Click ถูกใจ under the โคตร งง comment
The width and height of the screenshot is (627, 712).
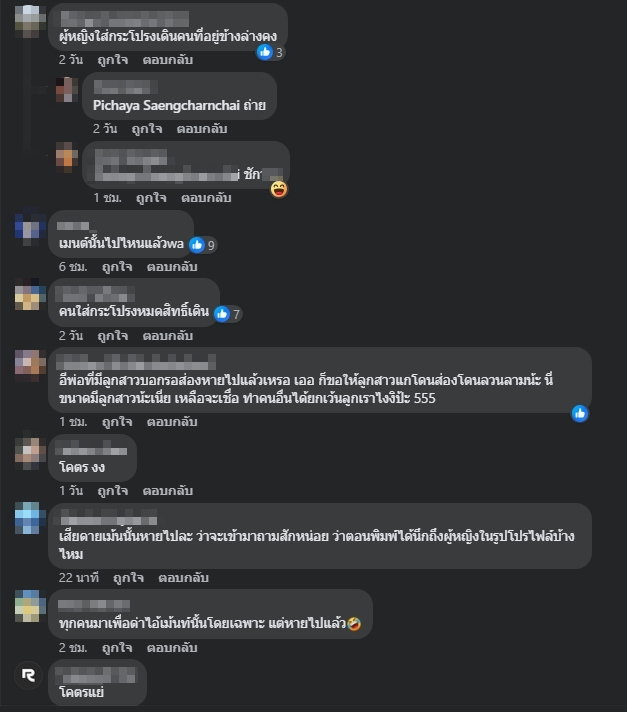coord(113,491)
